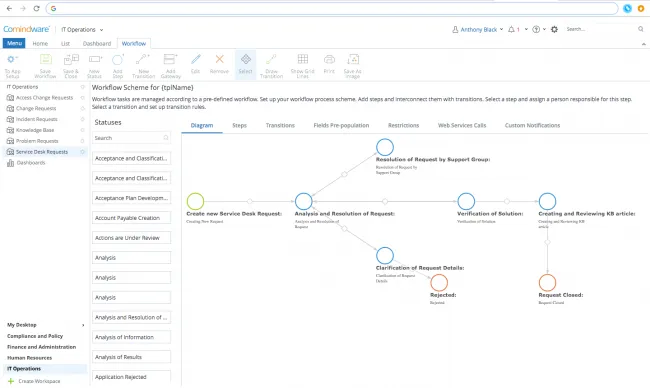The height and width of the screenshot is (388, 650).
Task: Click the Comindware logo
Action: 27,29
